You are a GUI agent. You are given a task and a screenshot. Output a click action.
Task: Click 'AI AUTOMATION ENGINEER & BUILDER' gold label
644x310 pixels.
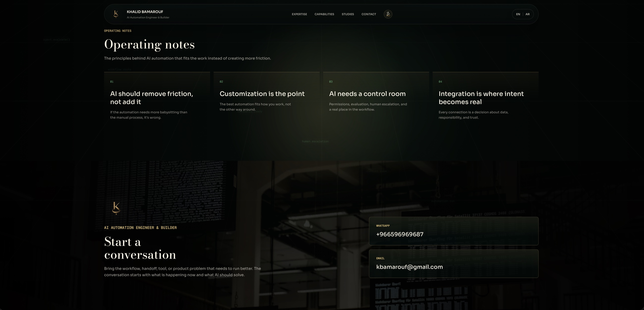coord(140,228)
